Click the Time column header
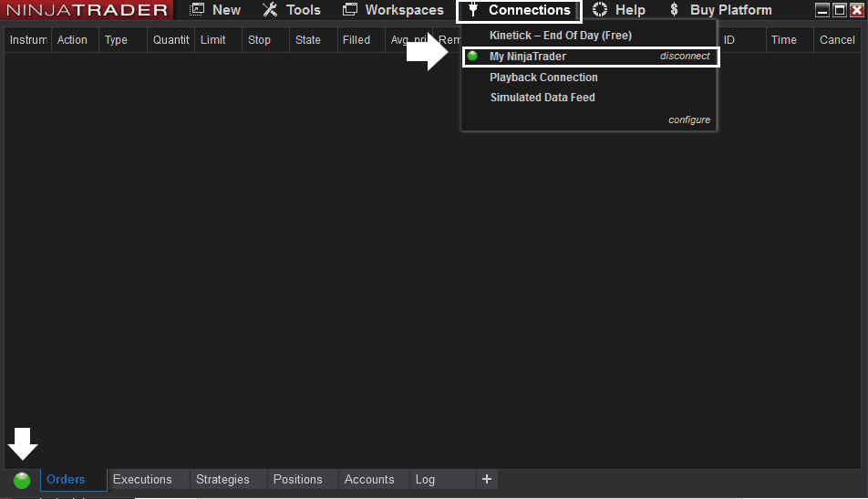Screen dimensions: 868x499 coord(790,40)
